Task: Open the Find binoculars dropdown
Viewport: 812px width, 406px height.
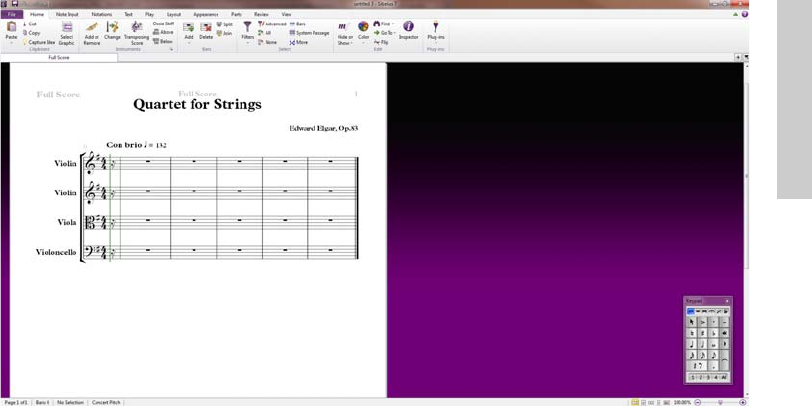Action: (x=383, y=24)
